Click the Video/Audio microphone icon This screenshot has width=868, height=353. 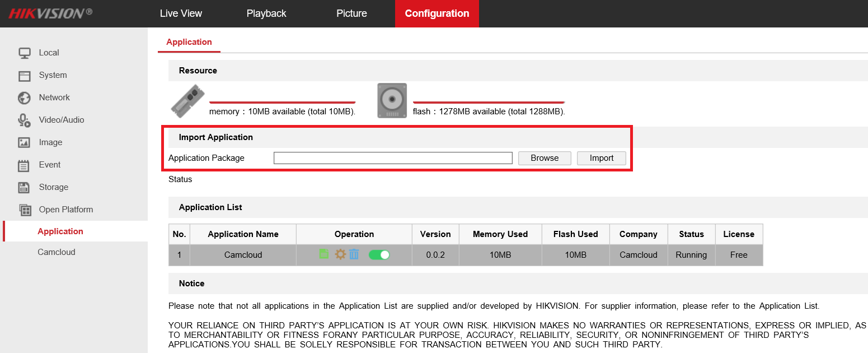[x=24, y=120]
